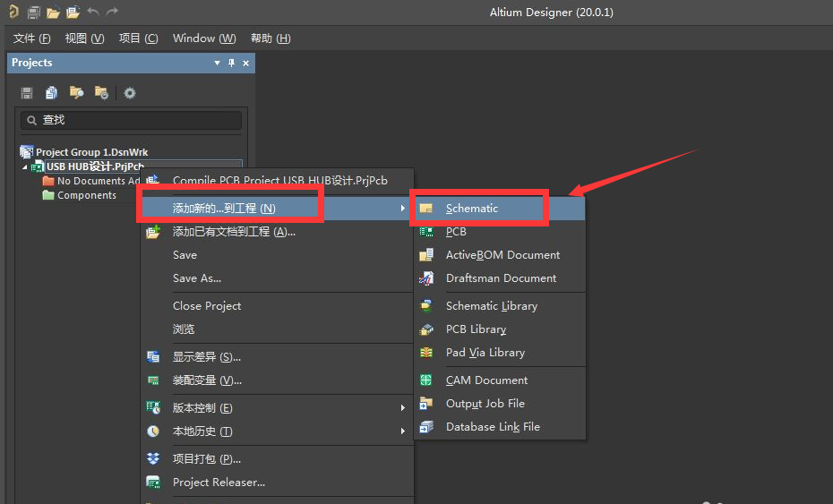This screenshot has width=833, height=504.
Task: Select Project Group 1.DsnWrk
Action: (92, 152)
